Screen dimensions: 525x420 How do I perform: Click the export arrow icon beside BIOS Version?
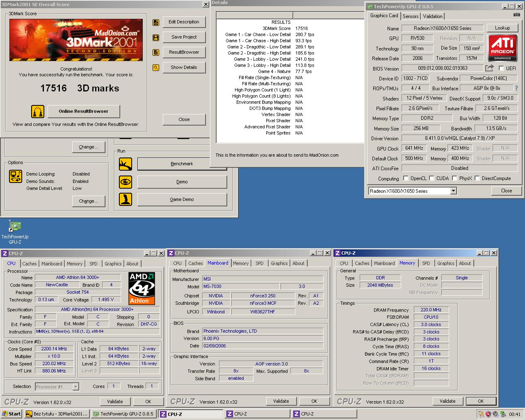click(x=489, y=68)
